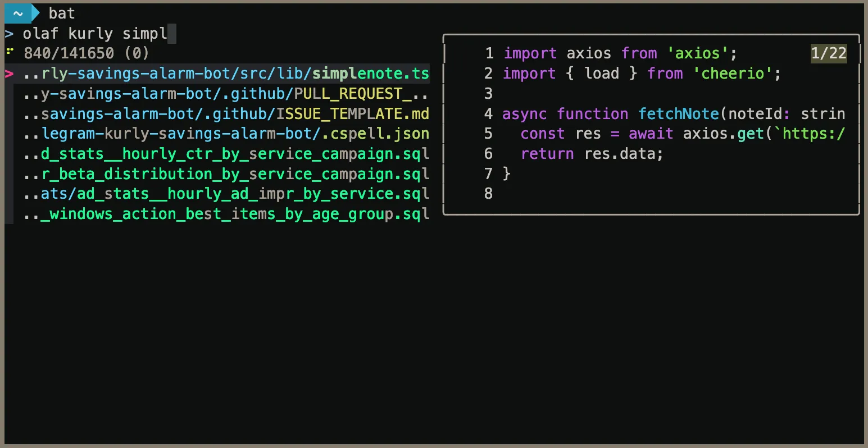868x448 pixels.
Task: Select the ISSUE_TEMPLATE.md result
Action: (x=226, y=114)
